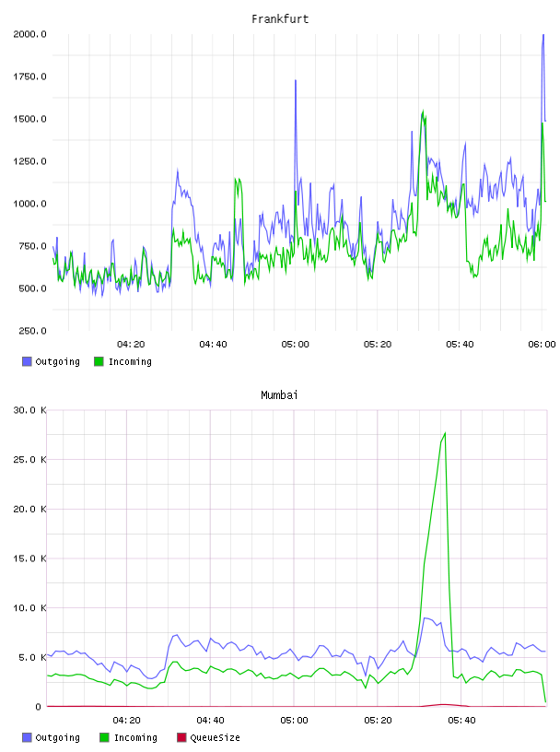Click the 750.0 y-axis label in Frankfurt chart
The image size is (560, 752).
pyautogui.click(x=32, y=246)
